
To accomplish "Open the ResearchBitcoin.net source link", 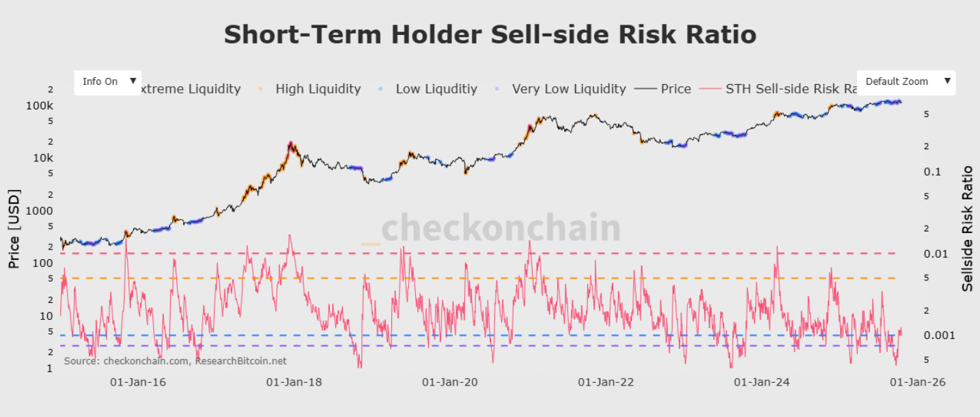I will coord(240,361).
